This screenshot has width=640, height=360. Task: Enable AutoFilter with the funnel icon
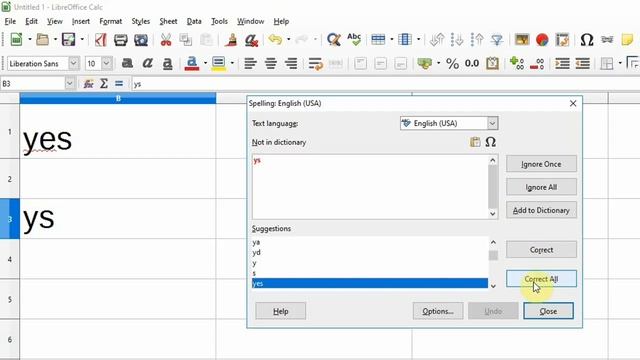pyautogui.click(x=497, y=40)
